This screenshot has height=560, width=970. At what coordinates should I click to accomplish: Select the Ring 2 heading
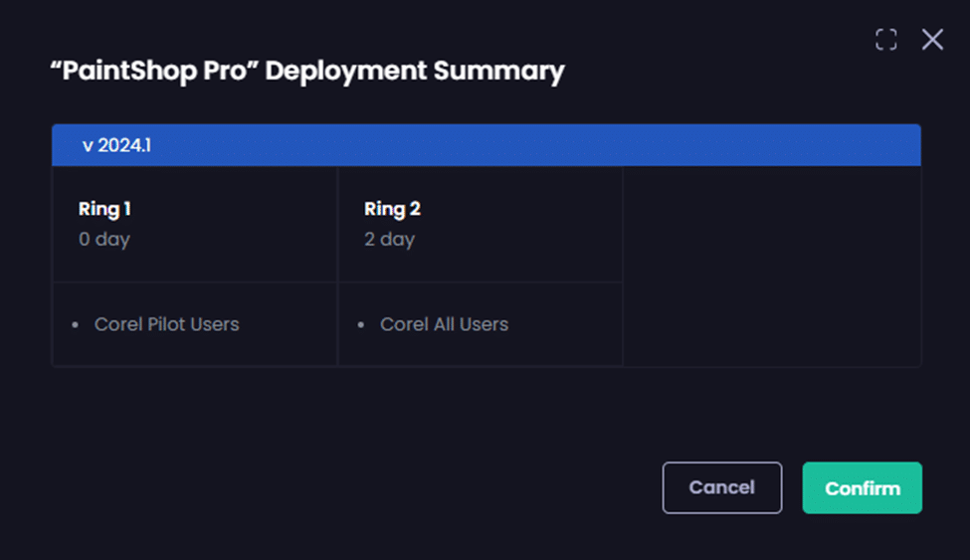click(x=392, y=209)
